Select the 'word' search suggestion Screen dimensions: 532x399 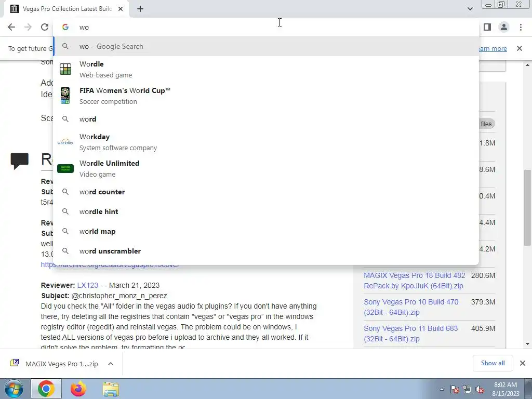click(266, 119)
